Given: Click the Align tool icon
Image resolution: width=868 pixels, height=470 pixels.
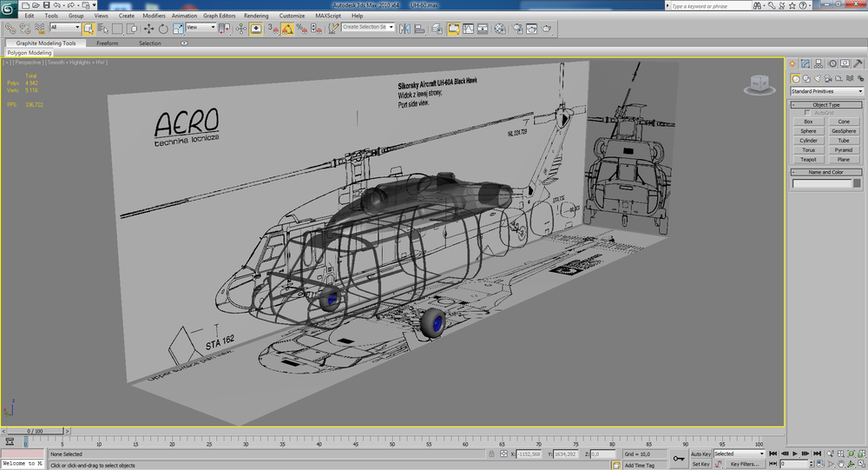Looking at the screenshot, I should pyautogui.click(x=419, y=29).
